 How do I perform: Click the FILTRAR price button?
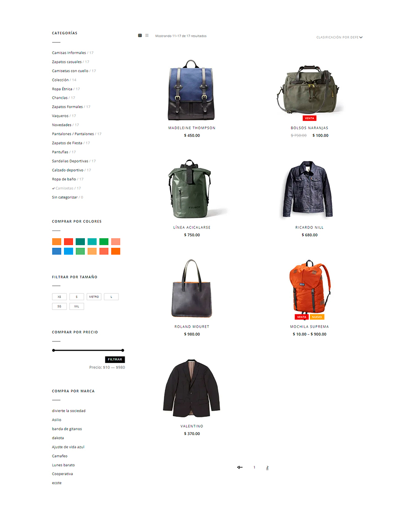115,359
